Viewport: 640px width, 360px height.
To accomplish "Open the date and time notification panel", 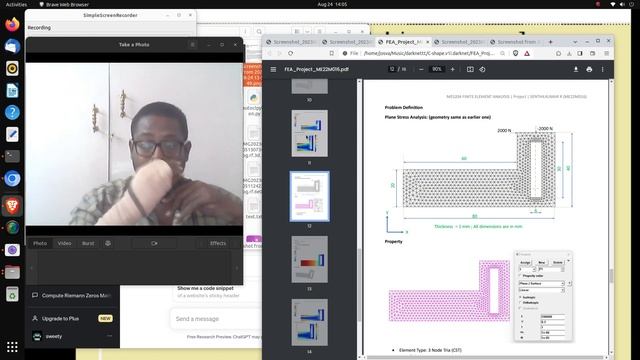I will point(332,4).
